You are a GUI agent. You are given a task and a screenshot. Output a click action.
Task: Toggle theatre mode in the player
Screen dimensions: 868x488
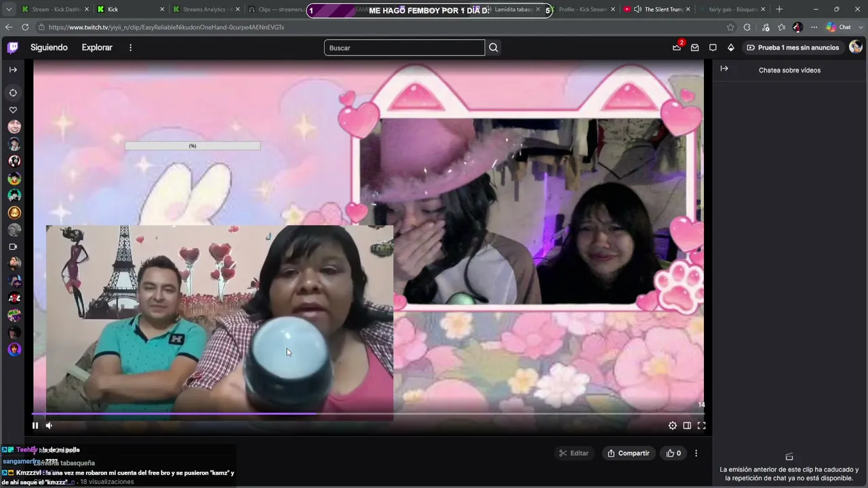pos(687,426)
